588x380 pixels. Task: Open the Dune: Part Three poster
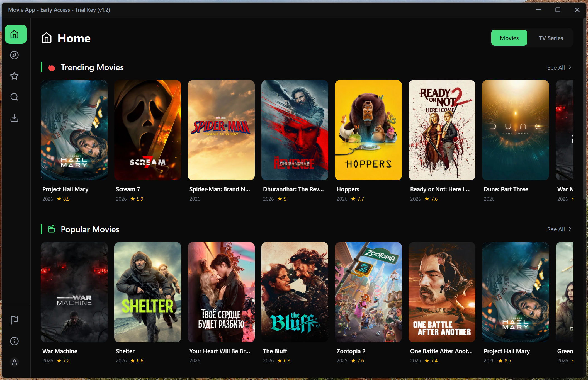click(516, 130)
